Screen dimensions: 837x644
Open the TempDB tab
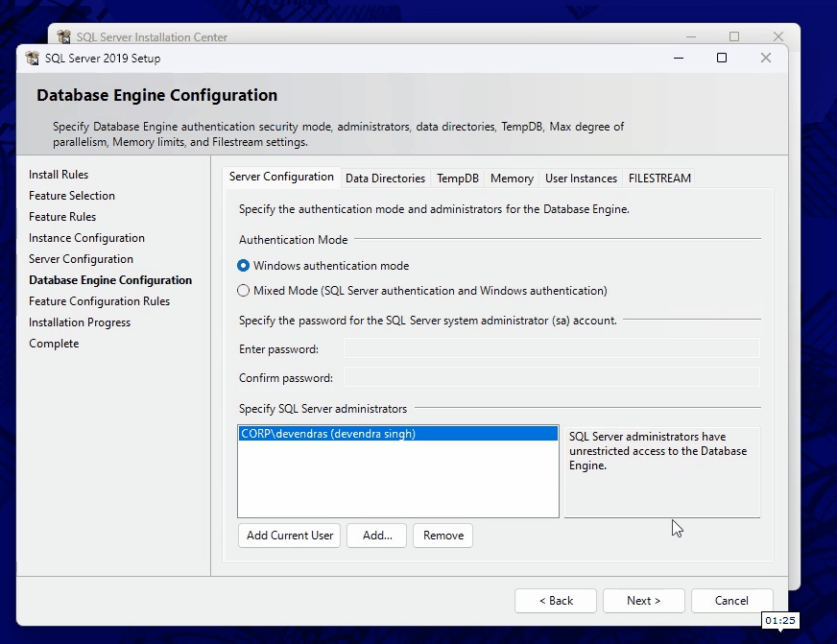pos(457,179)
